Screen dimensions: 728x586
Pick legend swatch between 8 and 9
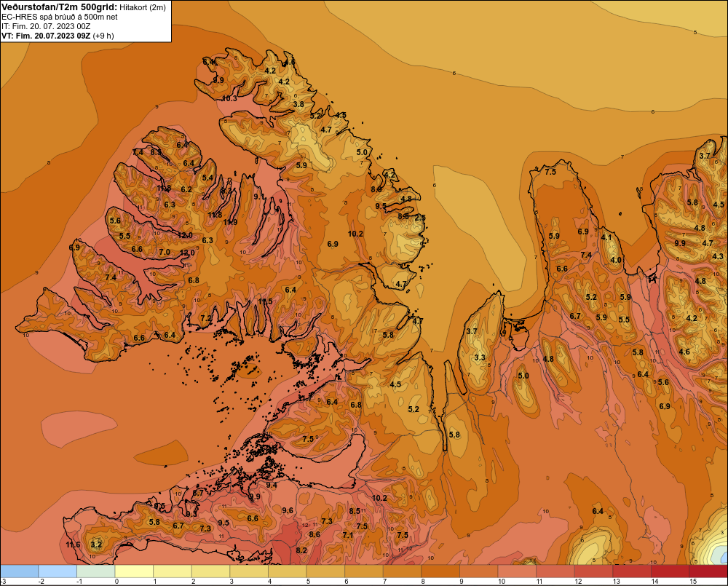440,571
